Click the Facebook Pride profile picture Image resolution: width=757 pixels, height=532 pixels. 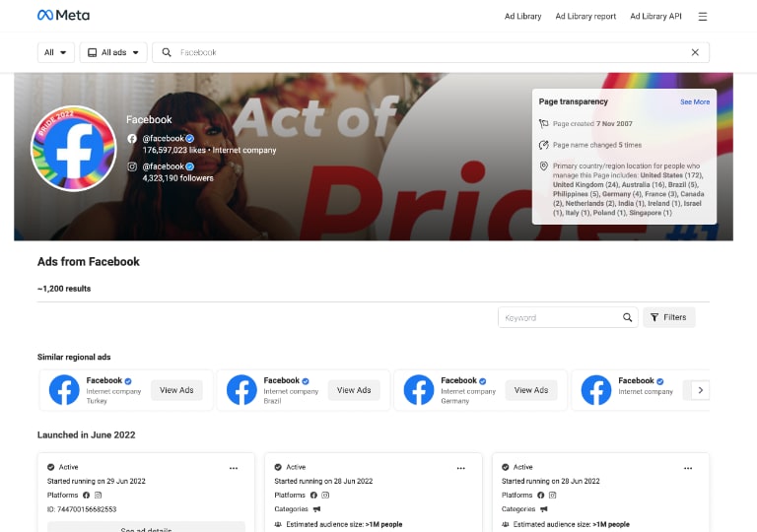pos(73,149)
